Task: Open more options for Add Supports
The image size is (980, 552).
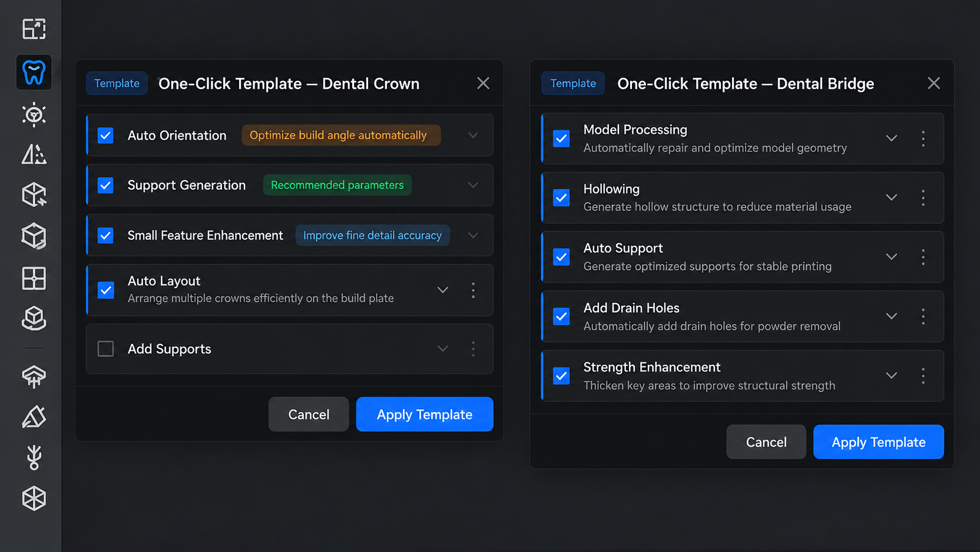Action: pos(473,349)
